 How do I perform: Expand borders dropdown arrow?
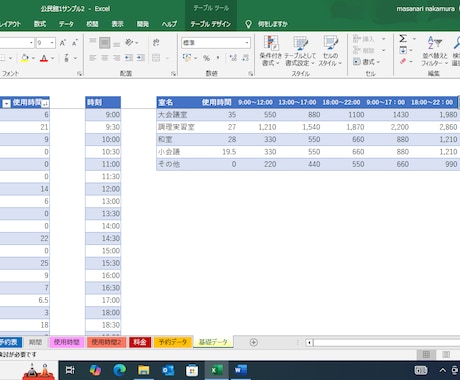click(10, 58)
